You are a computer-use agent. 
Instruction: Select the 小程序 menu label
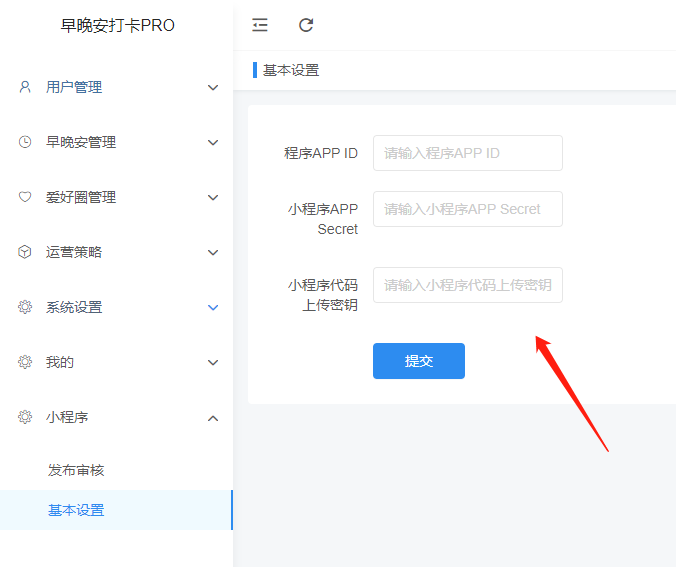pyautogui.click(x=67, y=417)
